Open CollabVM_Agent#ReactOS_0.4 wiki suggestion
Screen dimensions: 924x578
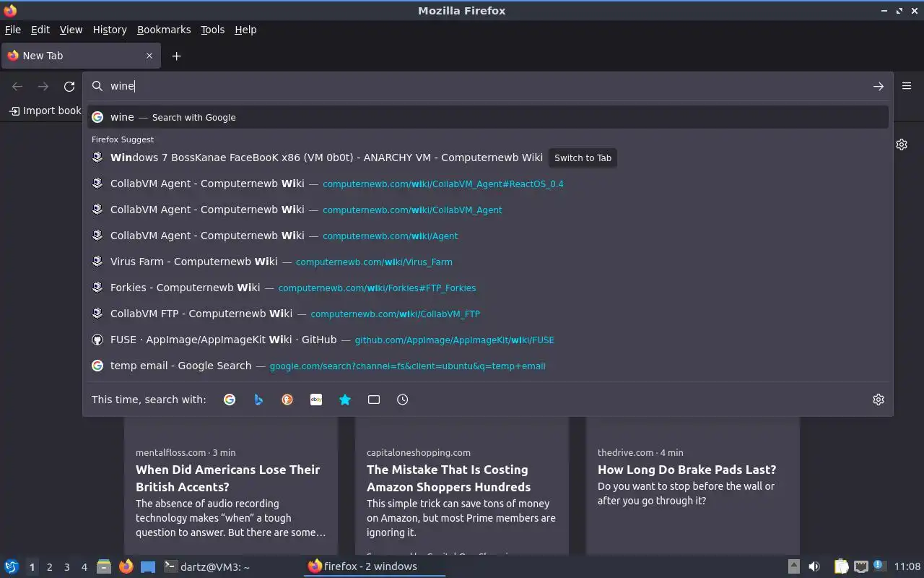pos(488,184)
